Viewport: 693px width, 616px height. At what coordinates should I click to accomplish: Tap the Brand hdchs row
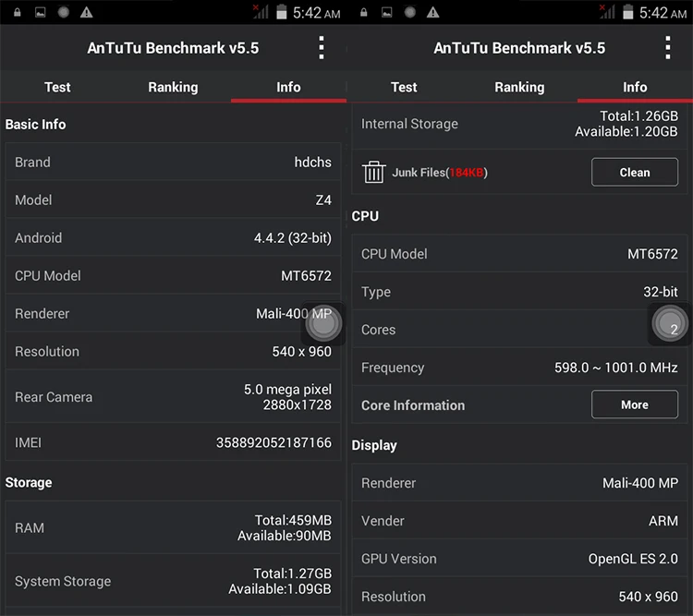[x=173, y=162]
